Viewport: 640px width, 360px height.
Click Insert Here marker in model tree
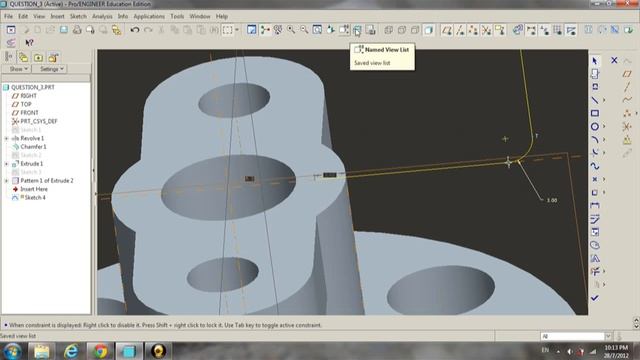[30, 189]
